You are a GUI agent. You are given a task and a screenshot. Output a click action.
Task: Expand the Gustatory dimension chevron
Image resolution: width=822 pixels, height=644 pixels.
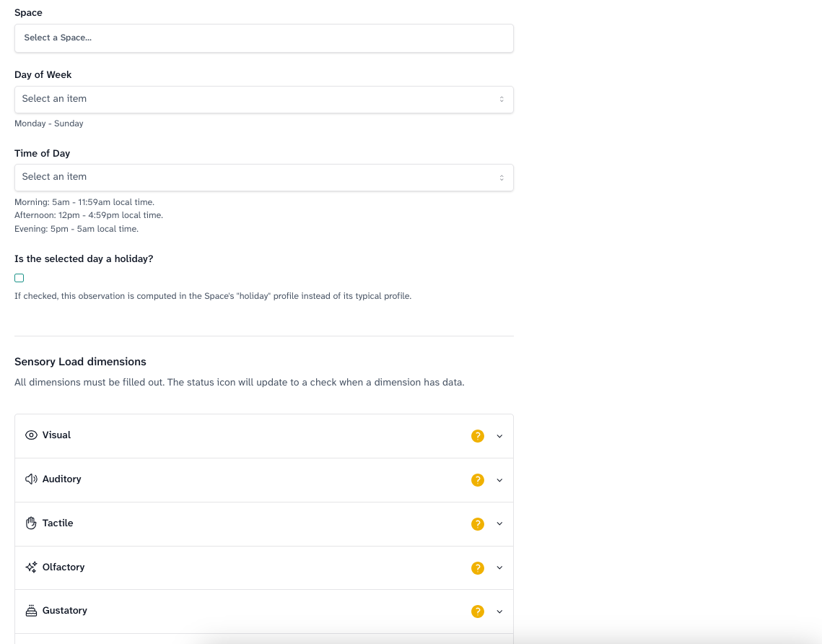(x=499, y=612)
